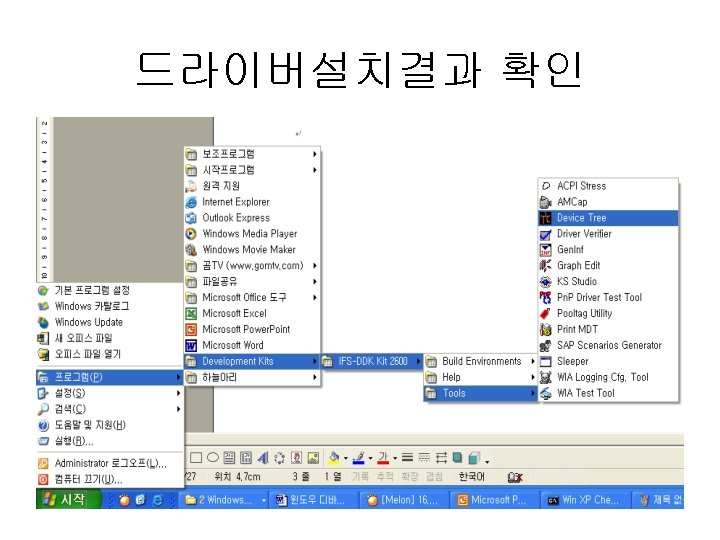Click the 시작 Start button

68,499
